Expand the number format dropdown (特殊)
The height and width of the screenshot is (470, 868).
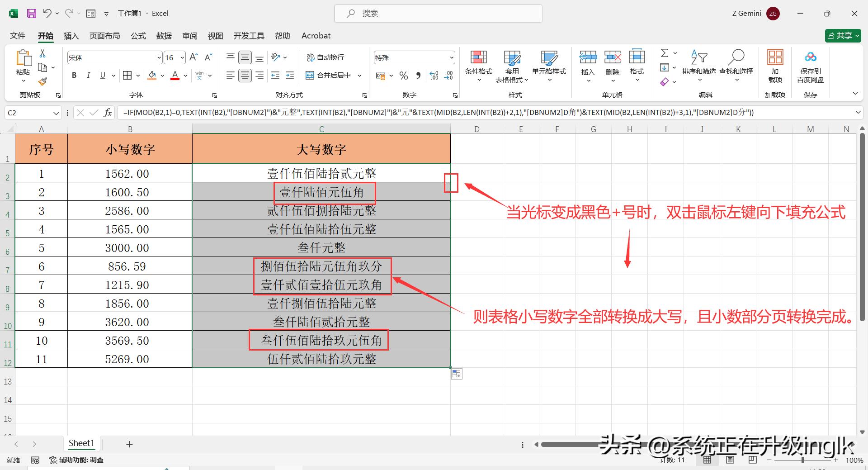(x=451, y=57)
